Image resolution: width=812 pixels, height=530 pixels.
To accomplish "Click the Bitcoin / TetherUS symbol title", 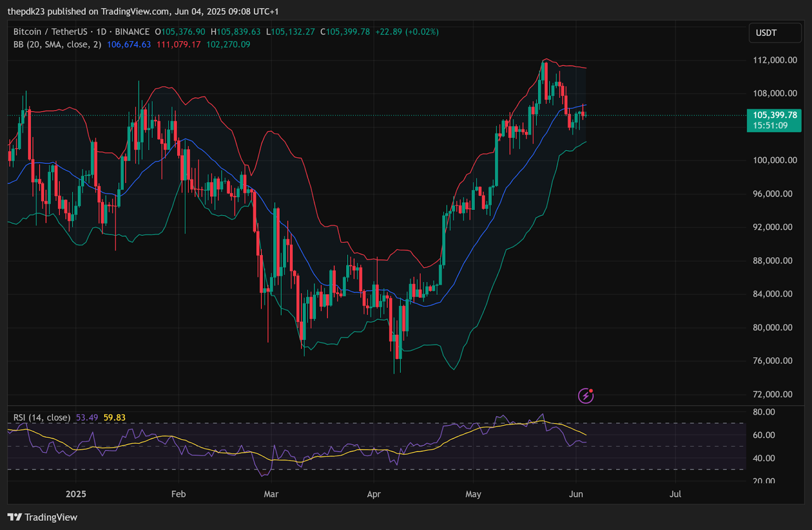I will pyautogui.click(x=50, y=31).
